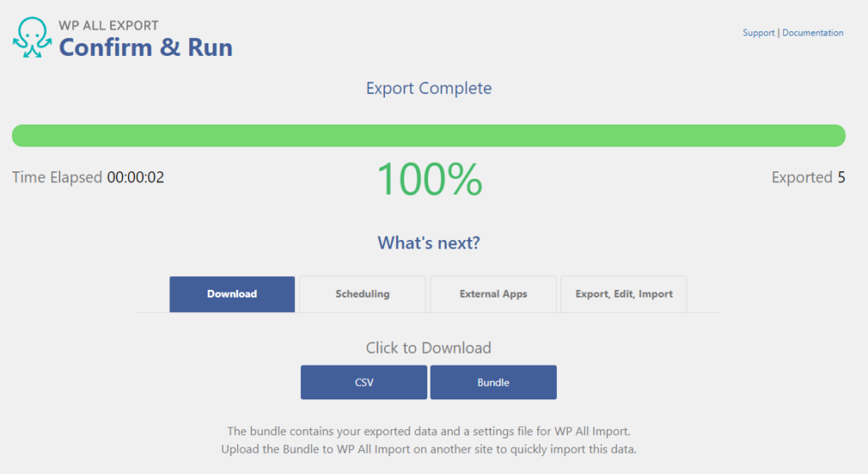Screen dimensions: 868x474
Task: Click the Click to Download label
Action: click(428, 348)
